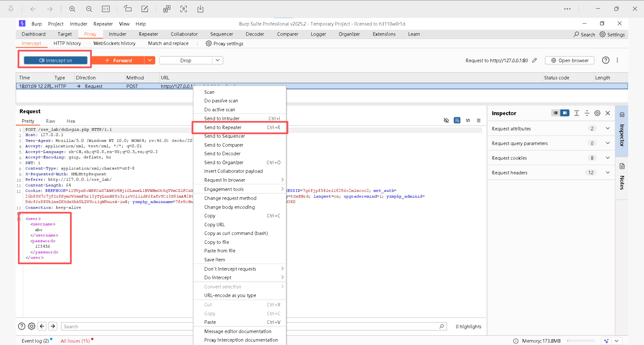Edit the request target pencil icon
The image size is (644, 345).
pos(535,60)
